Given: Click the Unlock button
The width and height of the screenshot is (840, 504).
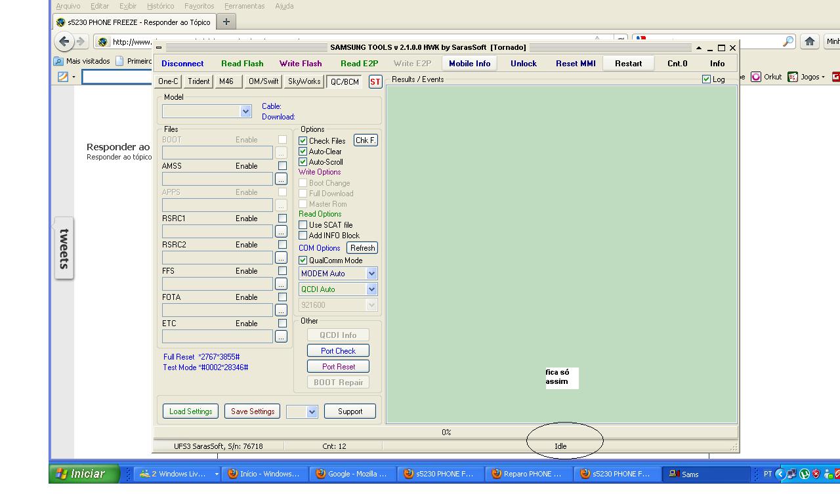Looking at the screenshot, I should (524, 64).
